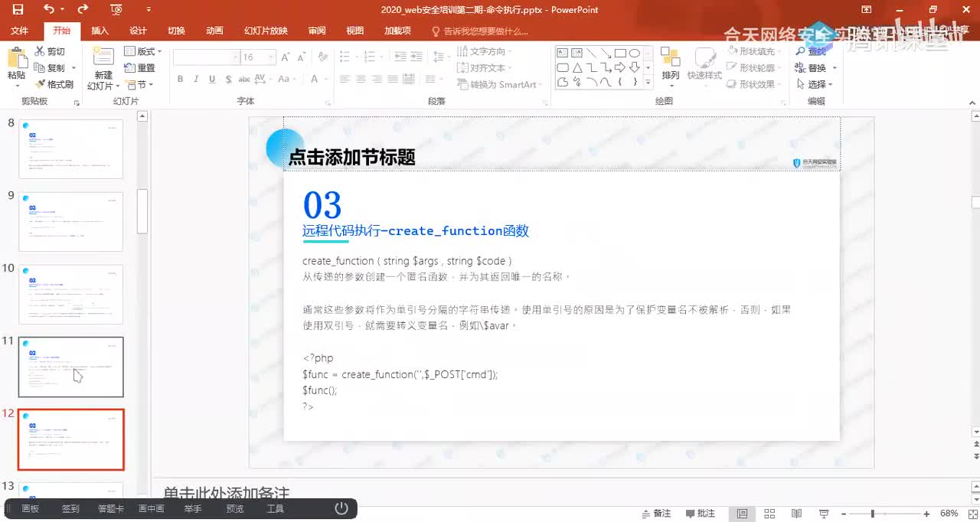The image size is (980, 522).
Task: Open the 视图 (View) ribbon tab
Action: click(x=355, y=31)
